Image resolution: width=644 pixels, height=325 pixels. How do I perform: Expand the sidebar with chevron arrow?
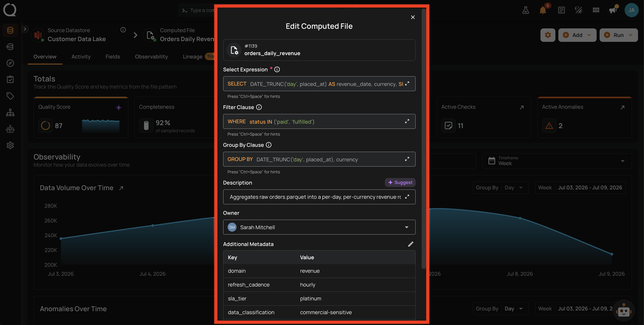[25, 29]
